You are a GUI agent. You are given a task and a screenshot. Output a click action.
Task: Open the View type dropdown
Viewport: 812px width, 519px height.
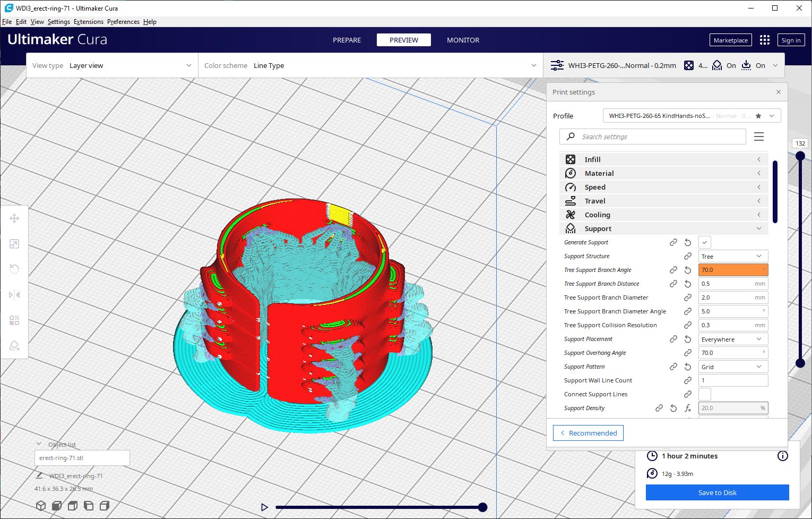112,65
